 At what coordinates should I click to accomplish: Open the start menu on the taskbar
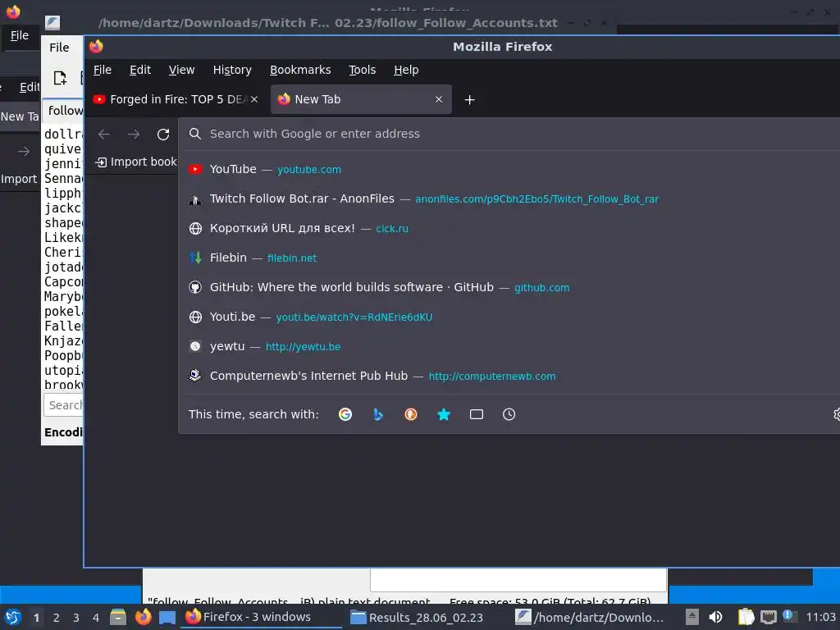click(x=13, y=617)
